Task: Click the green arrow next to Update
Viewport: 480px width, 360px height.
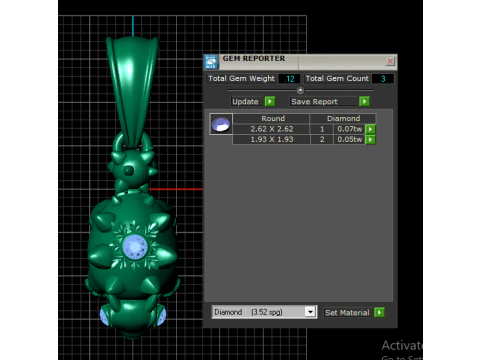Action: pyautogui.click(x=270, y=101)
